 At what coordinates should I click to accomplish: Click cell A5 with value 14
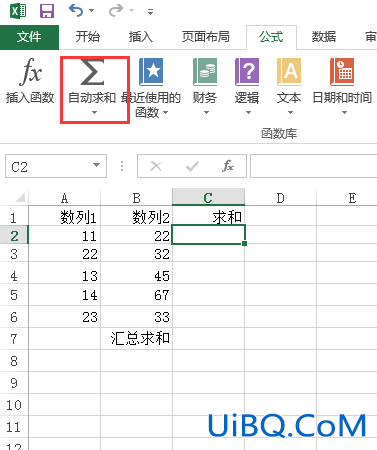pyautogui.click(x=64, y=295)
